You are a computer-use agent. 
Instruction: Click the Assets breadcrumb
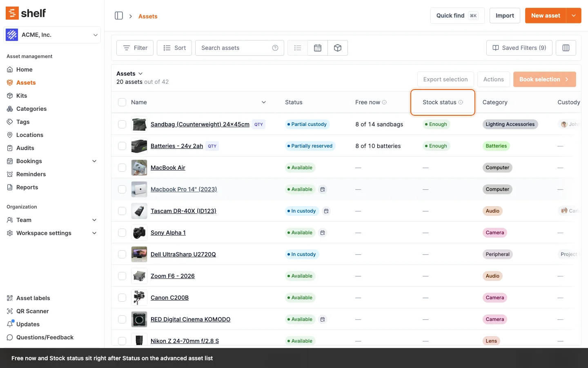pyautogui.click(x=148, y=16)
